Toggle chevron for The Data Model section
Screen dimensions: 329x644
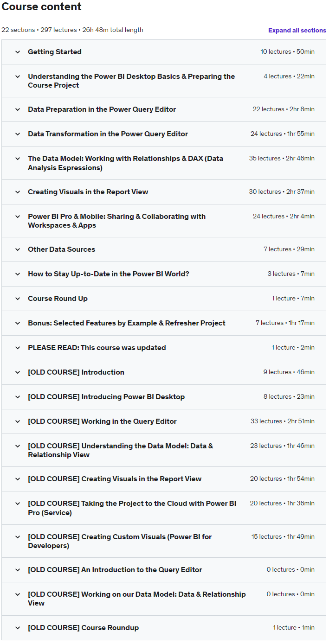pyautogui.click(x=18, y=159)
